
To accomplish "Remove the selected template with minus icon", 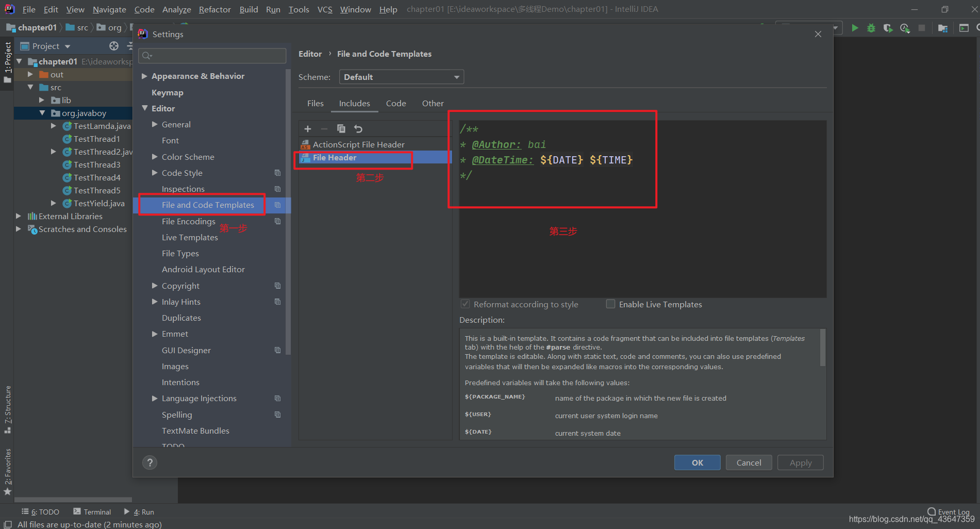I will tap(324, 129).
